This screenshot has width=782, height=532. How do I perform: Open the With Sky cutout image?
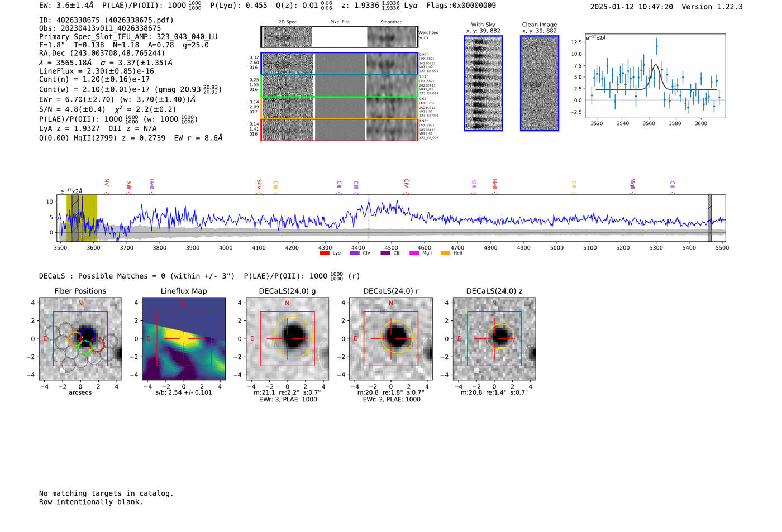pos(483,83)
